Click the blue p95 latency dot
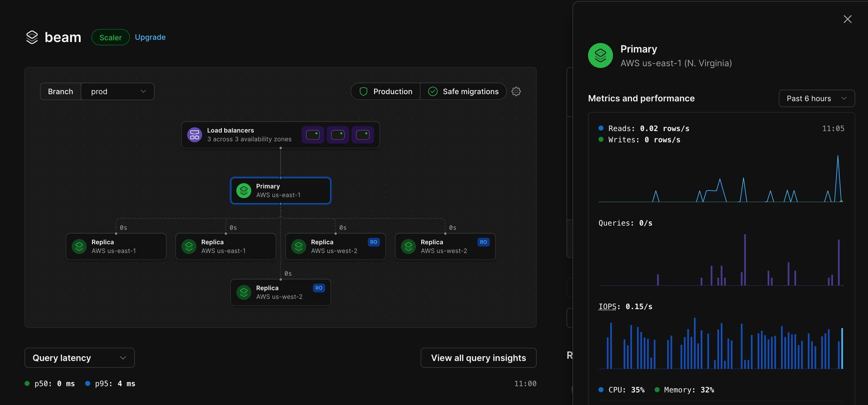Screen dimensions: 868x405 pos(88,384)
